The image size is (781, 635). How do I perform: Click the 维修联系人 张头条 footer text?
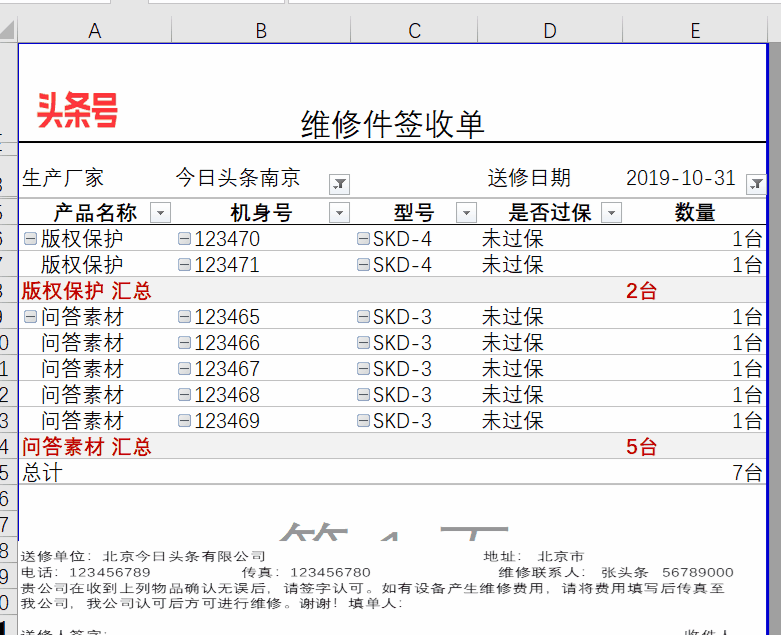pos(573,572)
